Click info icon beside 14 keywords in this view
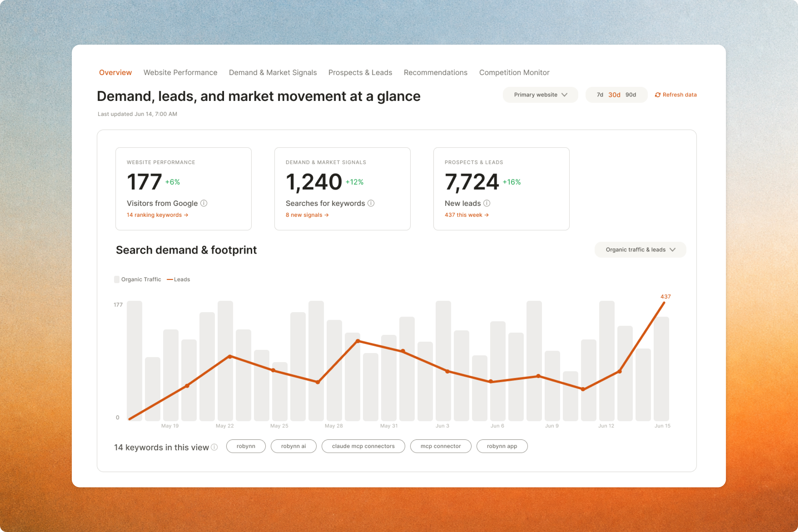Screen dimensions: 798x532 coord(214,447)
